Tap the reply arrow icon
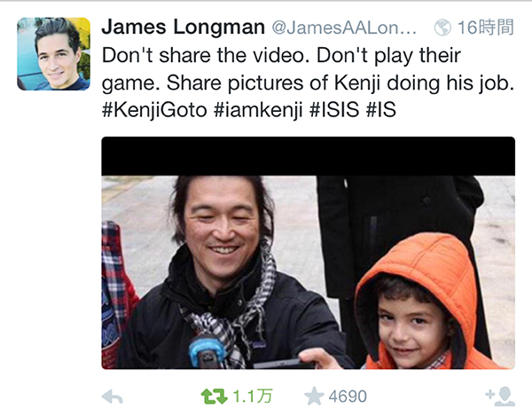 [x=113, y=397]
